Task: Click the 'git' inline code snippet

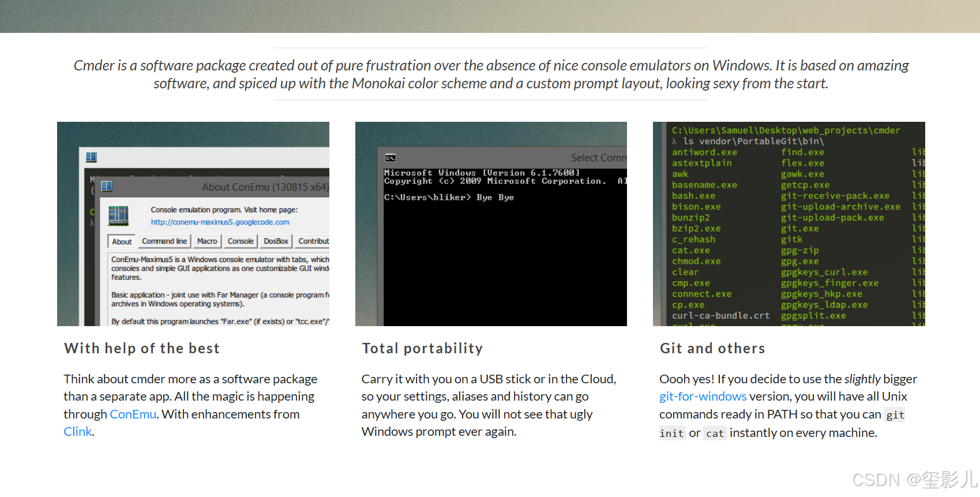Action: [895, 415]
